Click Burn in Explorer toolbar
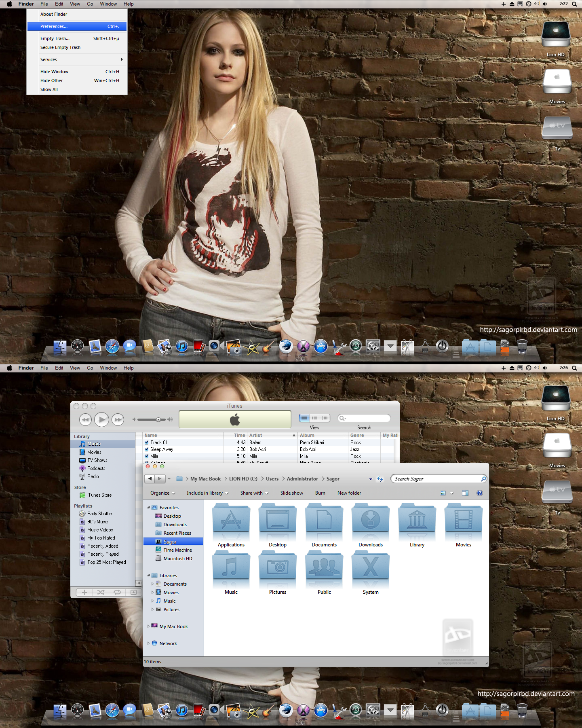582x728 pixels. coord(320,493)
